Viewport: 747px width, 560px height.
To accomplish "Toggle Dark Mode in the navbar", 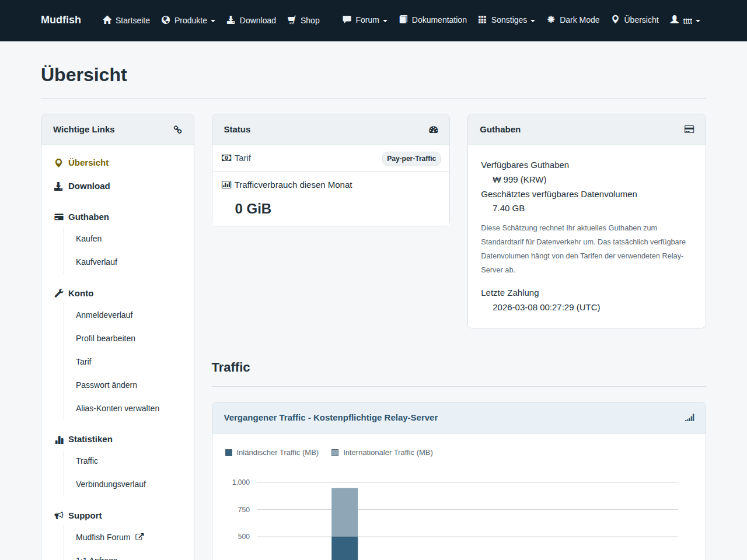I will point(574,20).
